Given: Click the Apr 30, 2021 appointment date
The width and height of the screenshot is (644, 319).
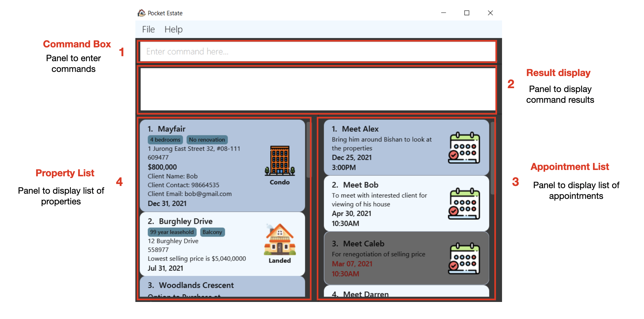Looking at the screenshot, I should pos(351,213).
